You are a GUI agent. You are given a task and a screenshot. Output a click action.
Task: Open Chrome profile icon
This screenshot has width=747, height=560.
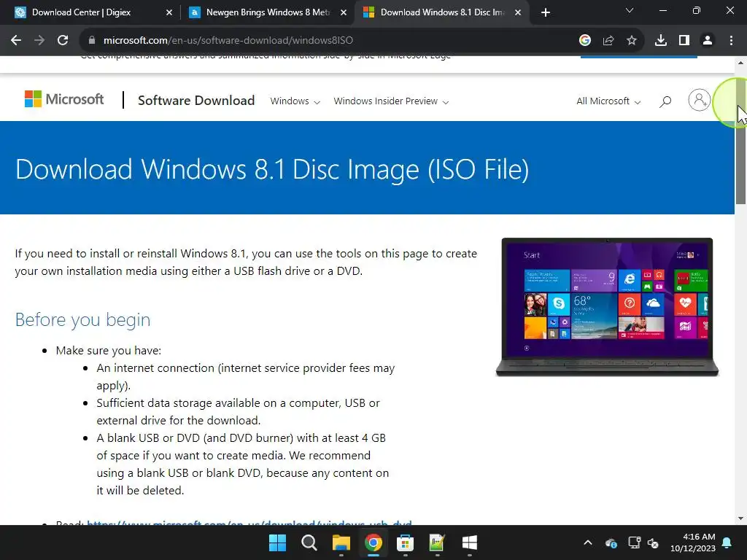[x=708, y=41]
